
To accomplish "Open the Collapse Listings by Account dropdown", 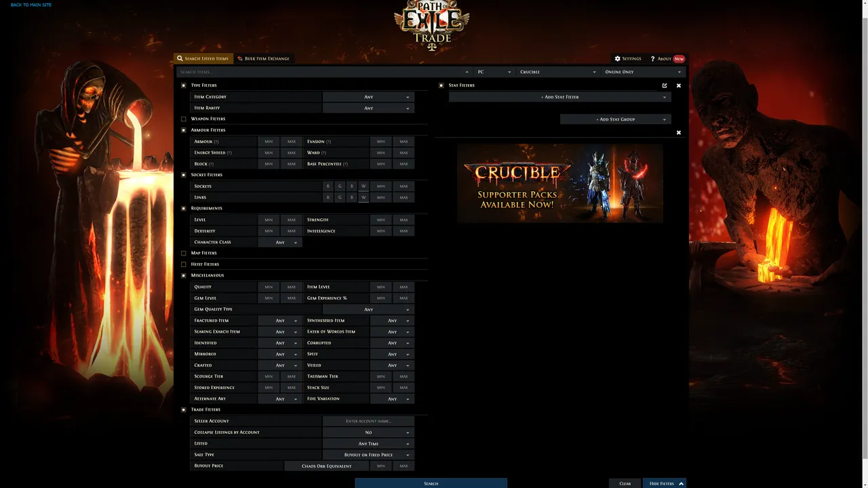I will coord(368,432).
